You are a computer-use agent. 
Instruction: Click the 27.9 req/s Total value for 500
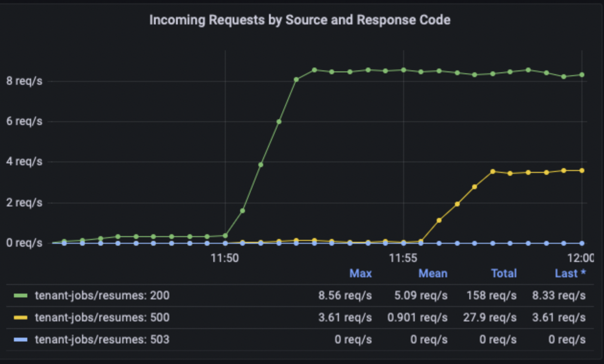[492, 318]
